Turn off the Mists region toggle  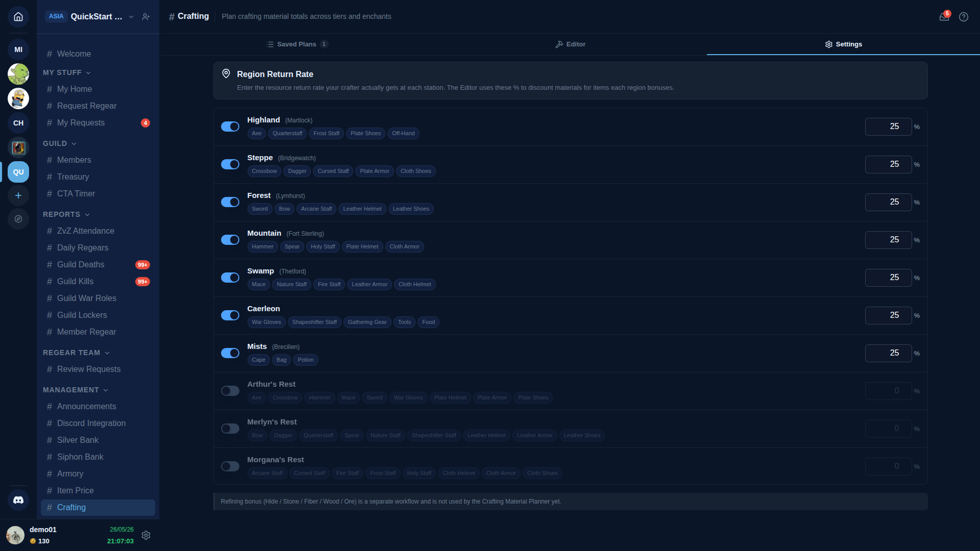[230, 353]
